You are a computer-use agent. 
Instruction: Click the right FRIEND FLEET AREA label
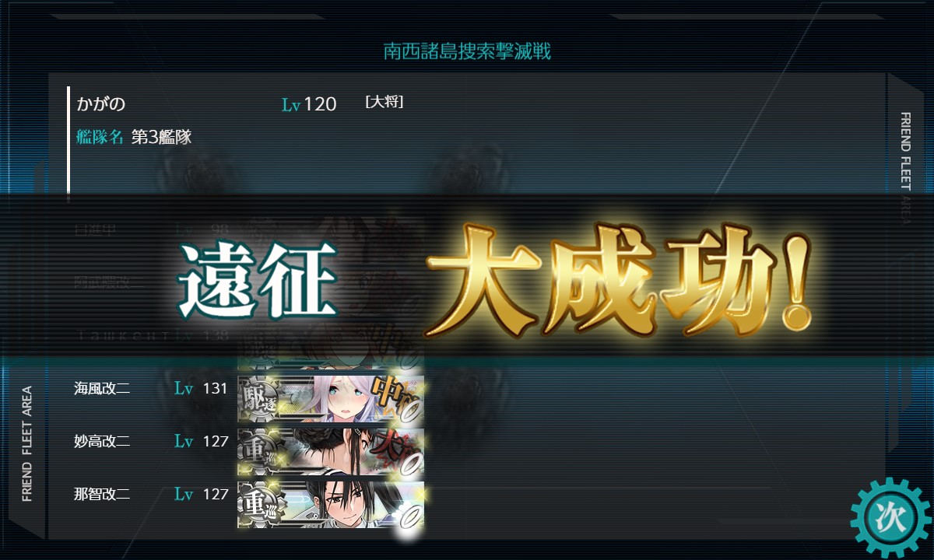[906, 167]
